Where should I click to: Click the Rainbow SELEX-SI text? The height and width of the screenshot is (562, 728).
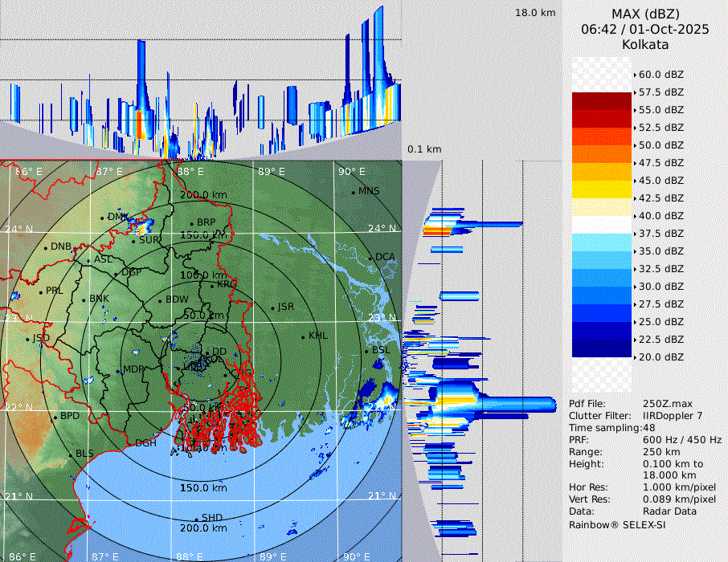tap(617, 524)
